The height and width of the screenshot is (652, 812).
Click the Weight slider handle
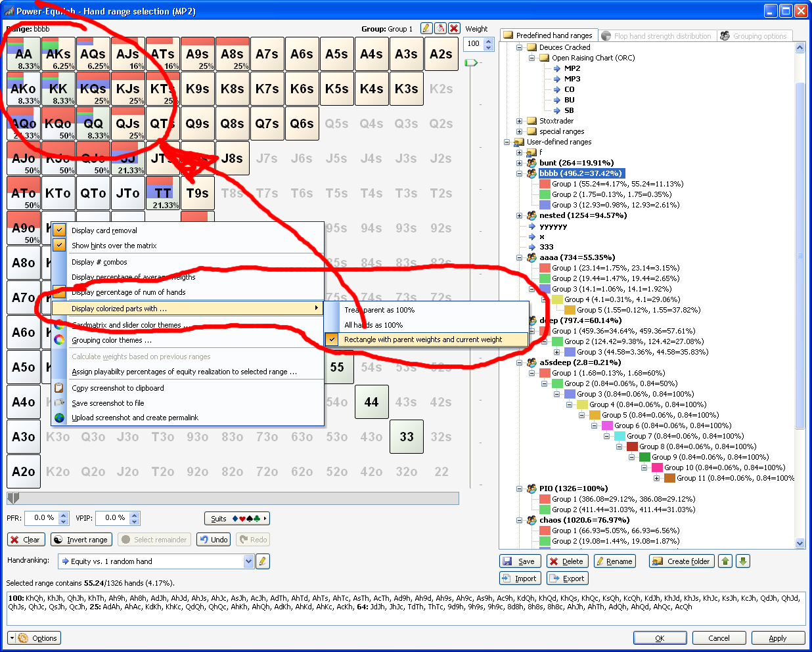pyautogui.click(x=471, y=62)
